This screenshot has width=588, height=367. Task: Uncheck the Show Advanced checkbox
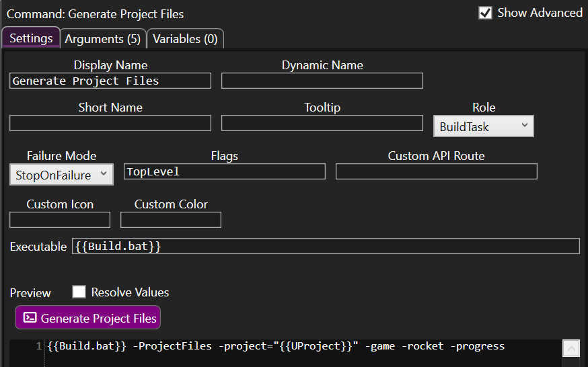pos(485,13)
